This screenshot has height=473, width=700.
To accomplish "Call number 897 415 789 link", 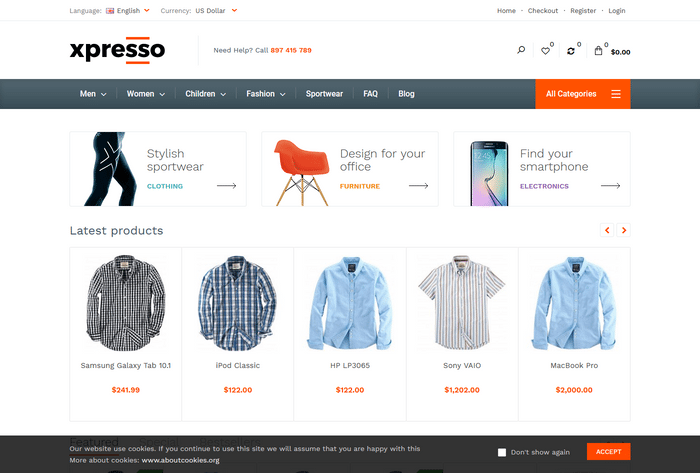I will tap(291, 50).
